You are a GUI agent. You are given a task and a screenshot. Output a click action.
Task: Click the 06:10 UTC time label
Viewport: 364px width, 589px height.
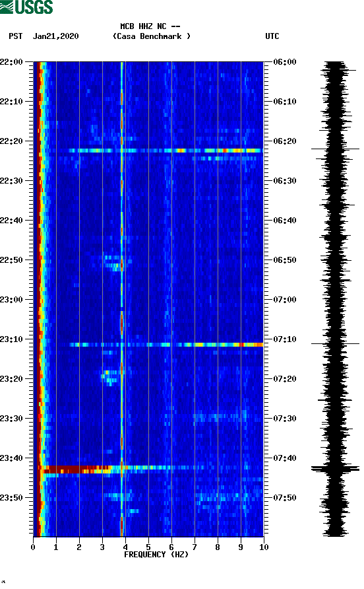point(285,102)
